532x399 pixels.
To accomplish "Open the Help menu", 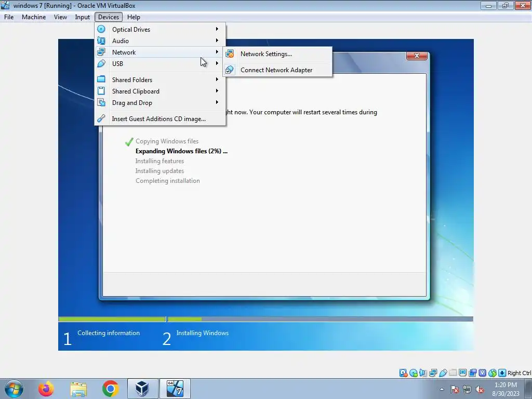I will (134, 17).
